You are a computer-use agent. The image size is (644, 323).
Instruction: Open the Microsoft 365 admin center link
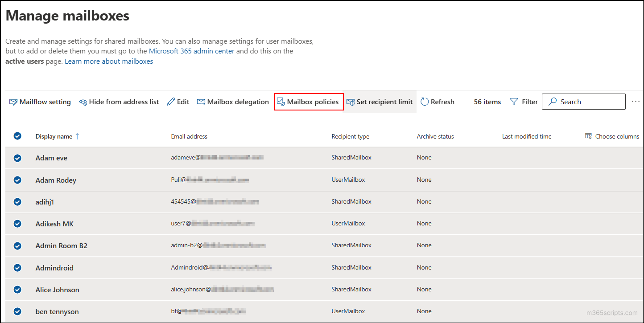click(x=192, y=51)
